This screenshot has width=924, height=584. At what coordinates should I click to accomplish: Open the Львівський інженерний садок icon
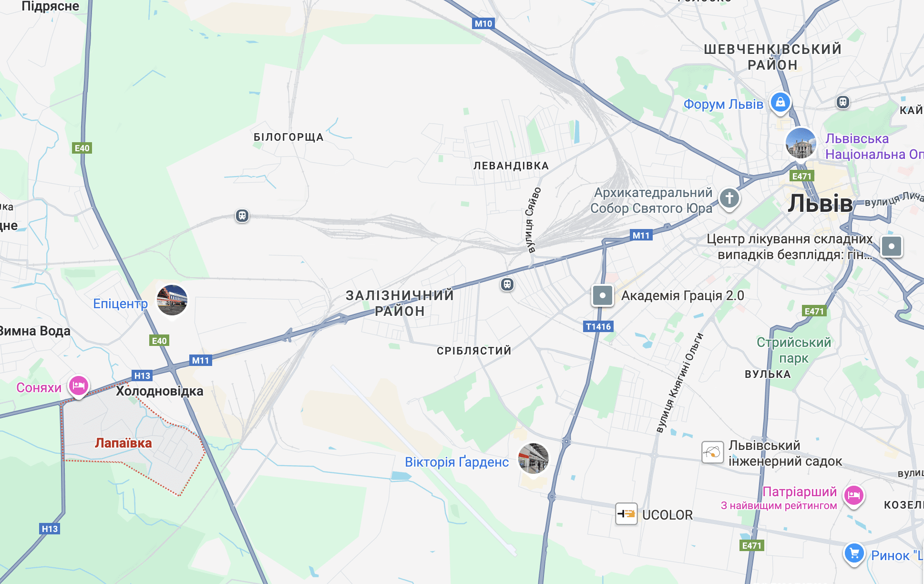click(713, 452)
